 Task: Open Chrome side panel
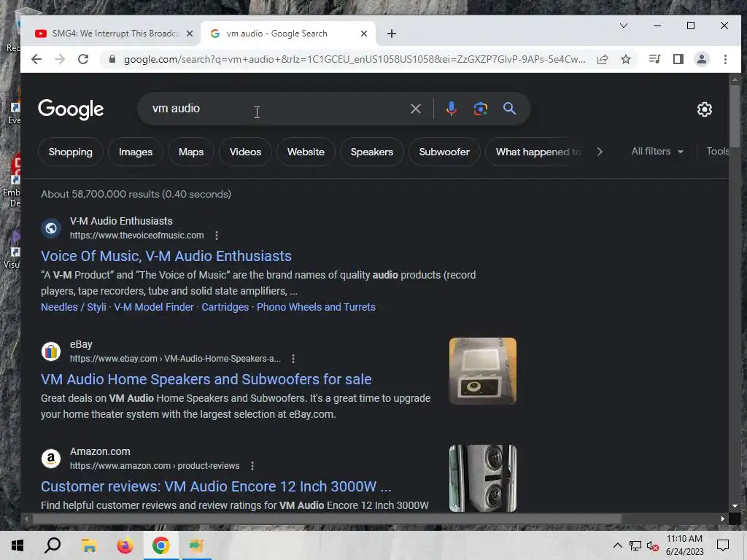[x=678, y=59]
